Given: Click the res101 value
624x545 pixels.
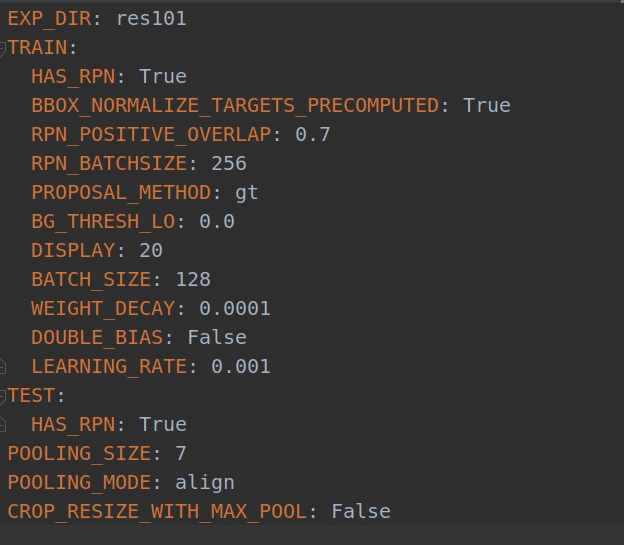Looking at the screenshot, I should pos(151,19).
